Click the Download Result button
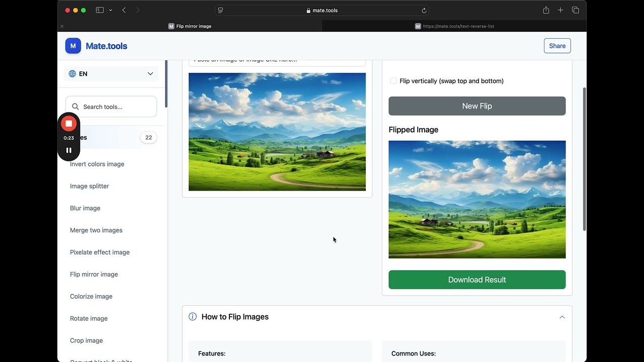Viewport: 644px width, 362px height. (477, 280)
